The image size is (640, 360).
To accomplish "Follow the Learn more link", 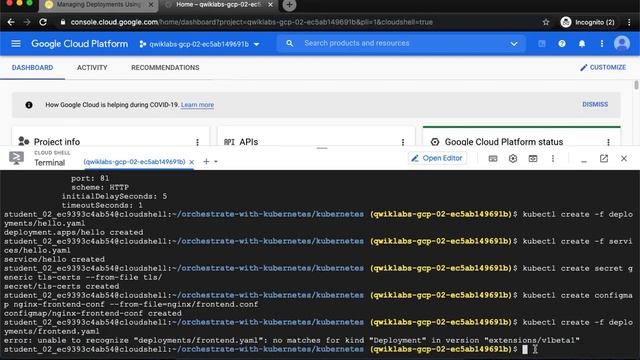I will (197, 105).
